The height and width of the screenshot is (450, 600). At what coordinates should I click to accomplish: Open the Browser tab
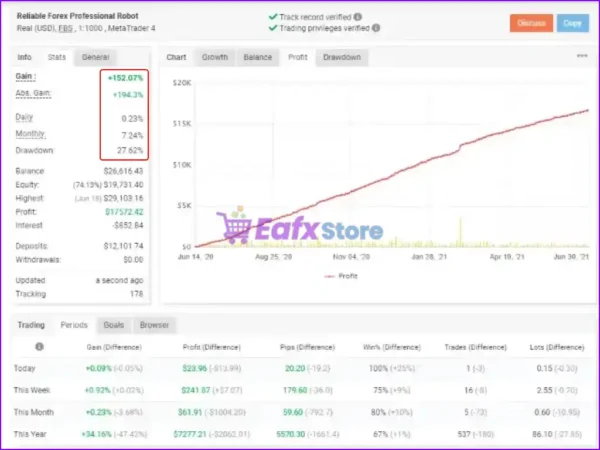coord(154,325)
